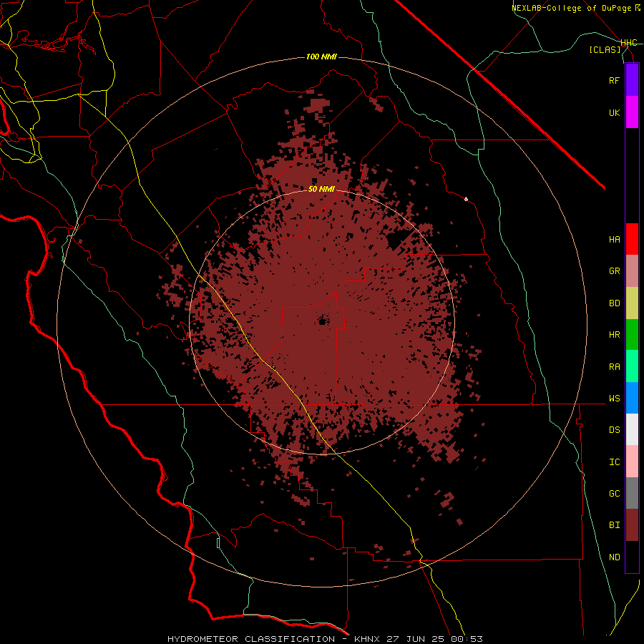Click the IC legend label
Image resolution: width=644 pixels, height=644 pixels.
(x=614, y=462)
